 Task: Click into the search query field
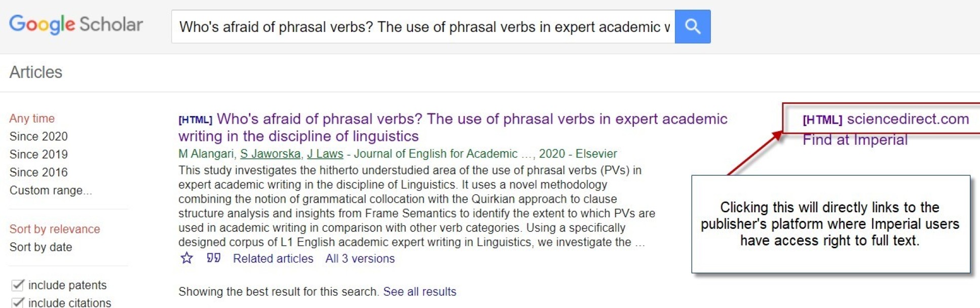423,26
